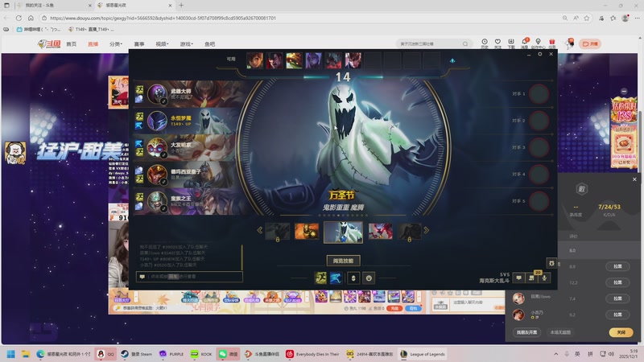This screenshot has height=362, width=644.
Task: Select the purple-haired fourth bench champion
Action: pos(314,60)
